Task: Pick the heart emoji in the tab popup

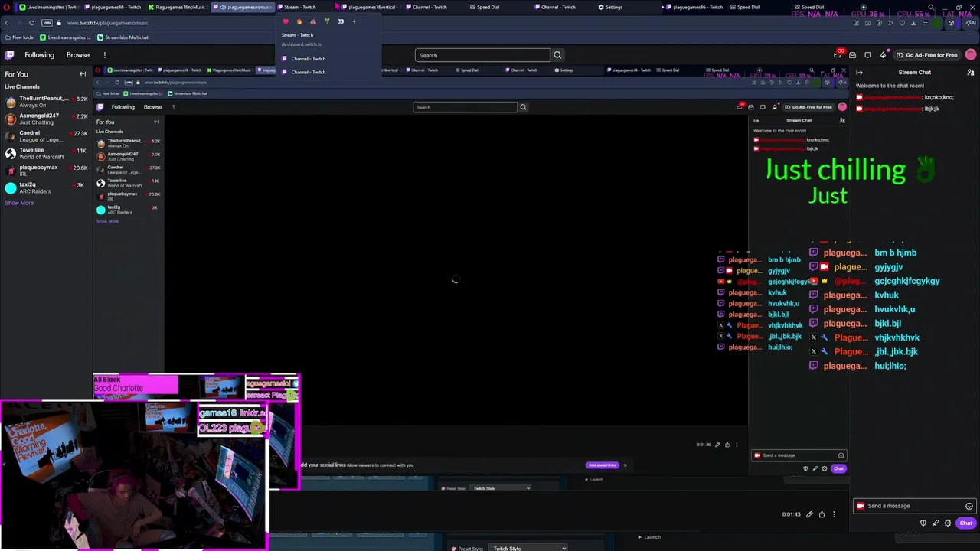Action: [x=286, y=21]
